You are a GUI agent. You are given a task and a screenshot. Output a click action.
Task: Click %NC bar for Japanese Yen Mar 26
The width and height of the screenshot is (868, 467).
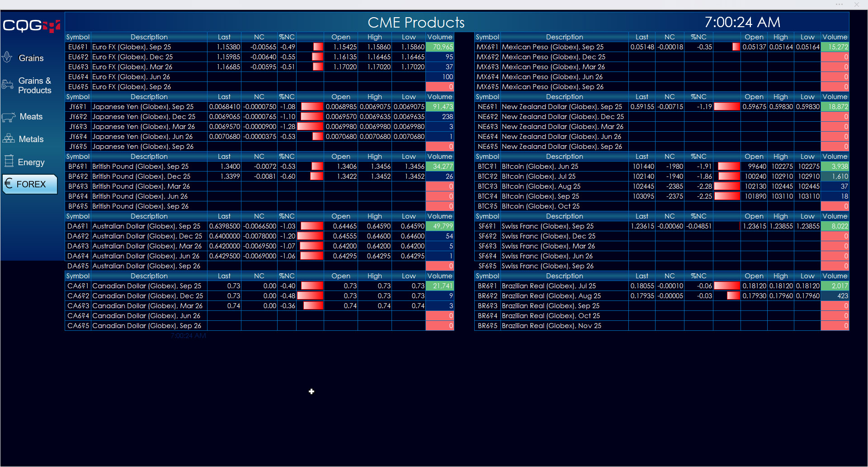point(310,127)
